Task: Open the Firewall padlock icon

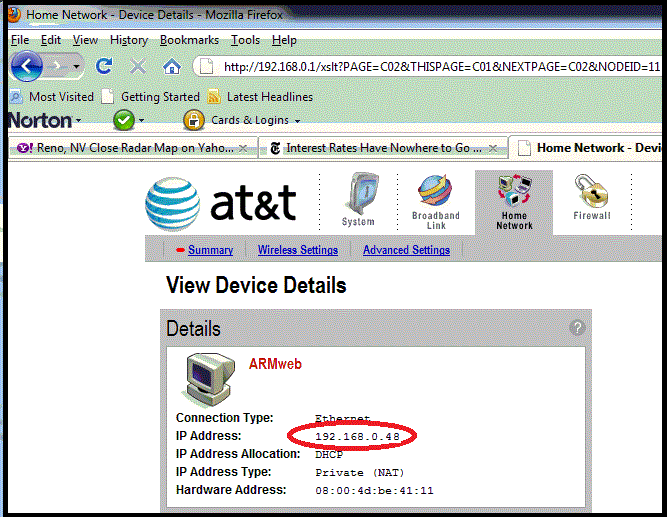Action: tap(591, 198)
